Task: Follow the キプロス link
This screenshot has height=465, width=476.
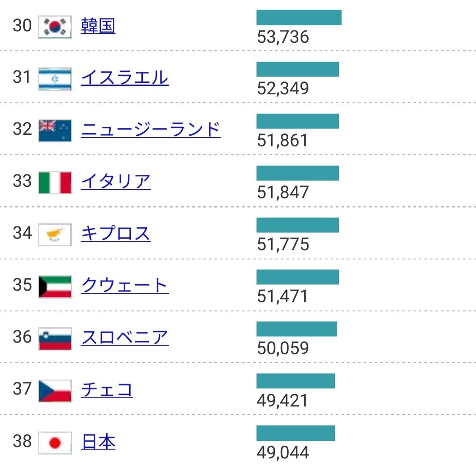Action: 115,234
